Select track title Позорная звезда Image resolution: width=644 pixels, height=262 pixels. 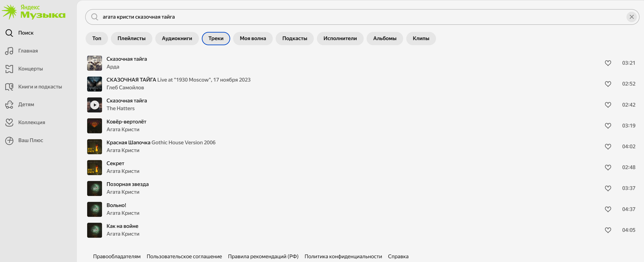pyautogui.click(x=128, y=184)
